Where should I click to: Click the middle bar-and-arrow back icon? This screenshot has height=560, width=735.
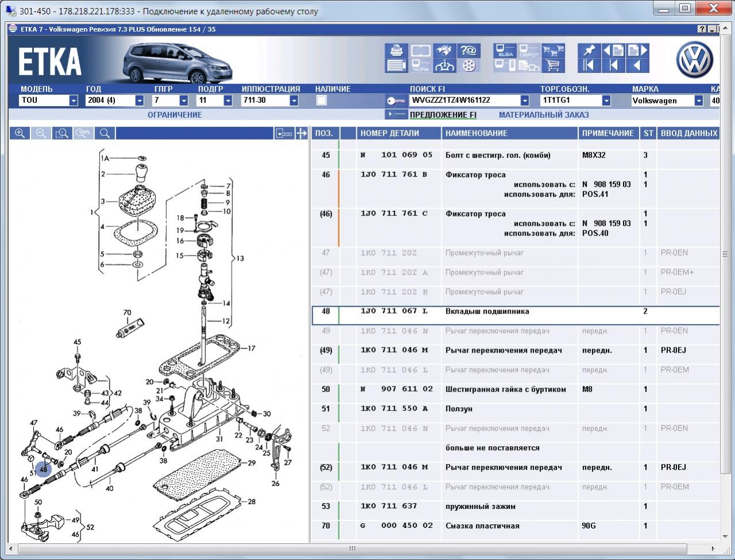[614, 65]
